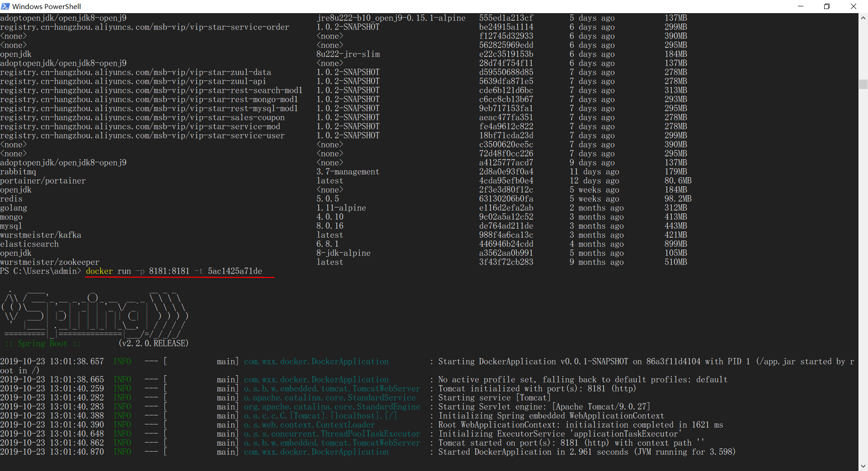Click the logger o.s.s.concurrent.ThreadPoolTaskExecutor
The height and width of the screenshot is (471, 868).
[x=332, y=434]
